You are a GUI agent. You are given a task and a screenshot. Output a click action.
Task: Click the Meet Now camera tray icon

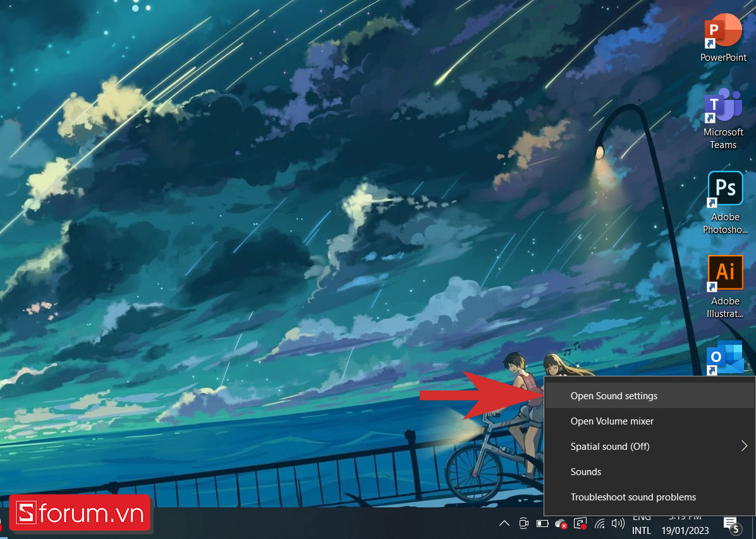(x=523, y=524)
